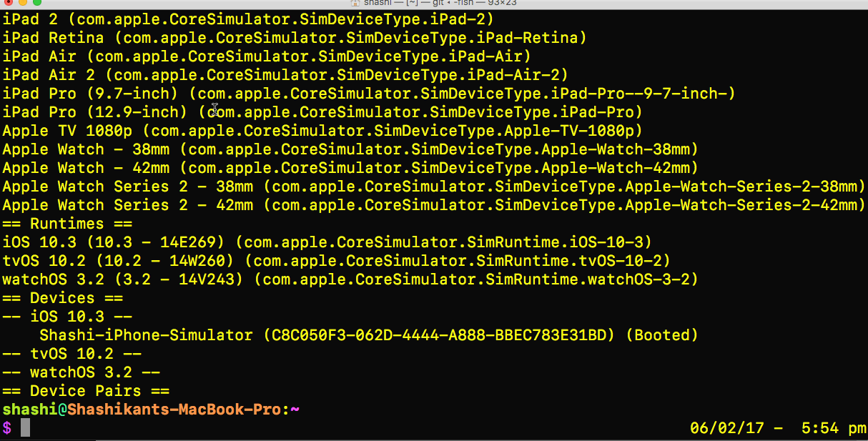Click the 'Shashi-iPhone-Simulator' device name

point(147,335)
